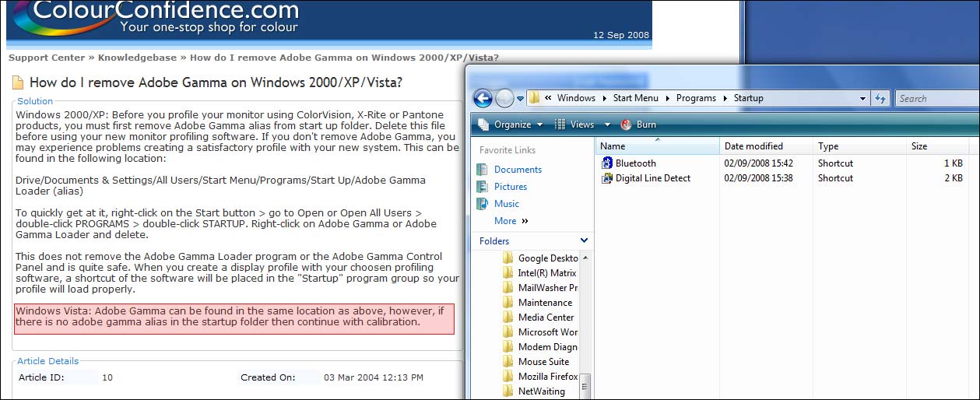
Task: Click the Back navigation arrow in Explorer
Action: (483, 98)
